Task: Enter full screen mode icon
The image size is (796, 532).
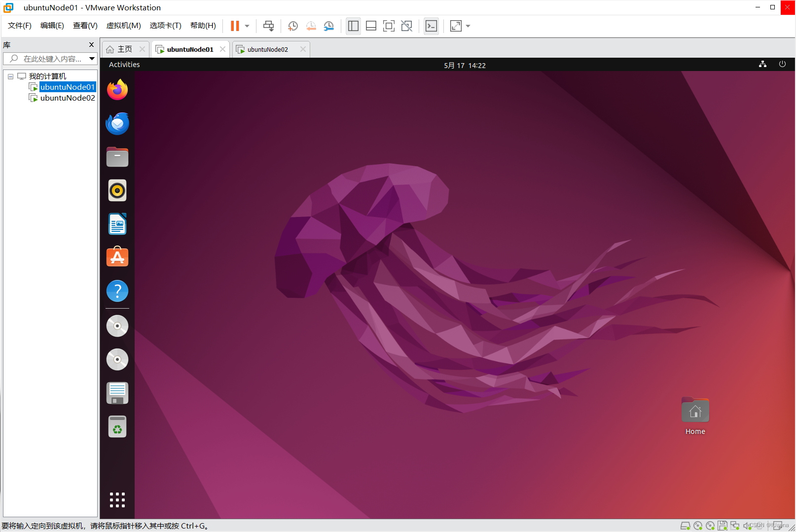Action: tap(389, 26)
